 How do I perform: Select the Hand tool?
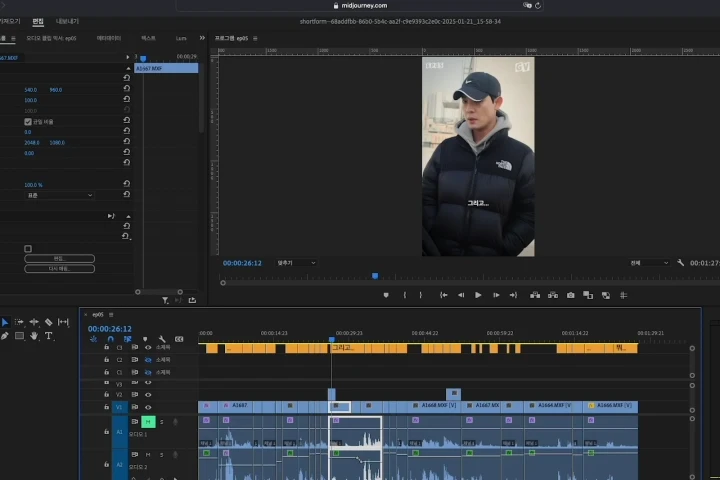coord(34,336)
